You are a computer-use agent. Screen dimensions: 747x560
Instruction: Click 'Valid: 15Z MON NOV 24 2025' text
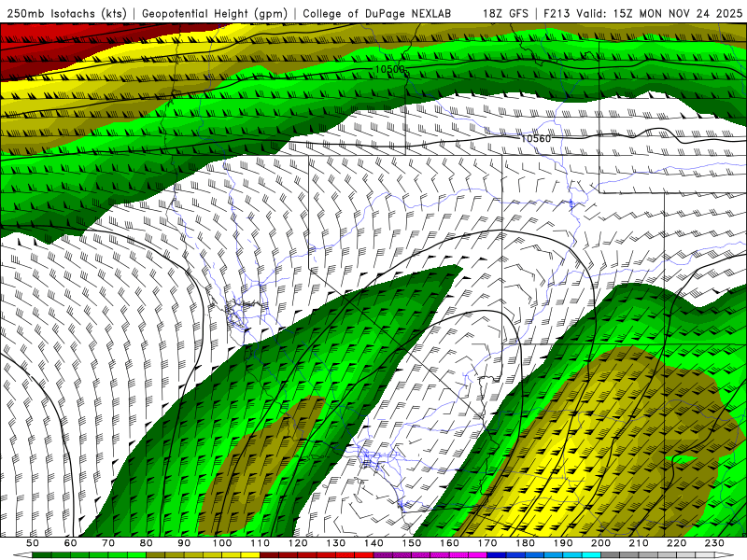tap(658, 14)
